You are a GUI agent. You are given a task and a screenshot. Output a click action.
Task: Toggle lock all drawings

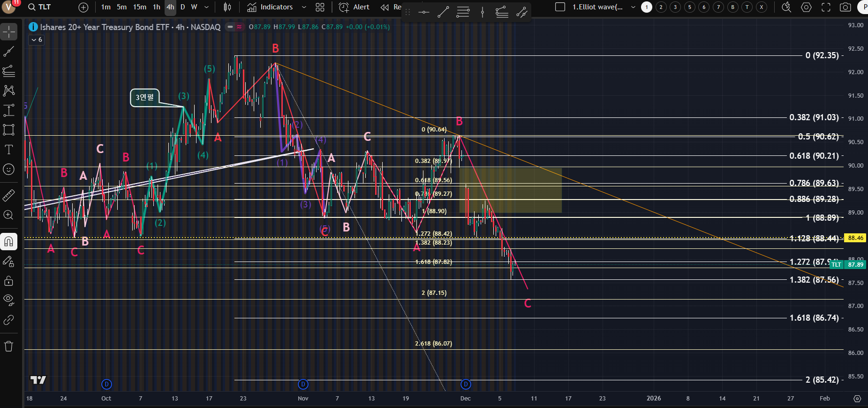(8, 281)
